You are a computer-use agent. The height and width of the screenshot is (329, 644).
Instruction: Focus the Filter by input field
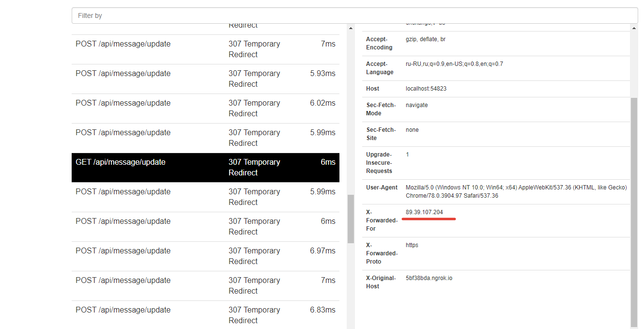(x=354, y=16)
